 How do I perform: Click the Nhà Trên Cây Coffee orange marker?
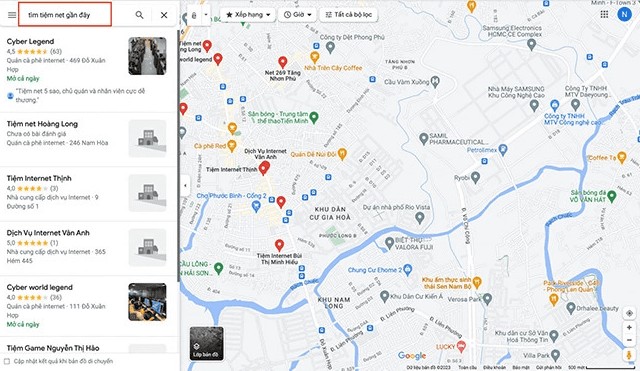point(314,57)
